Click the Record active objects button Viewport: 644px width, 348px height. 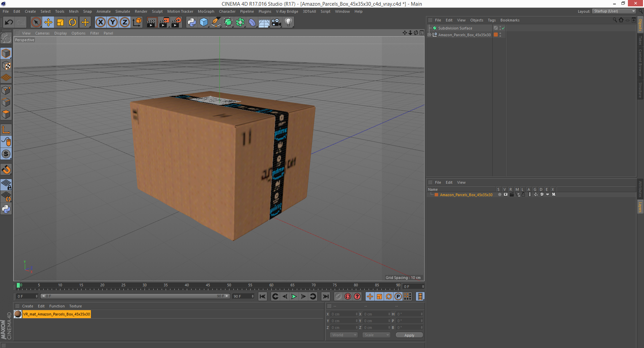coord(338,296)
